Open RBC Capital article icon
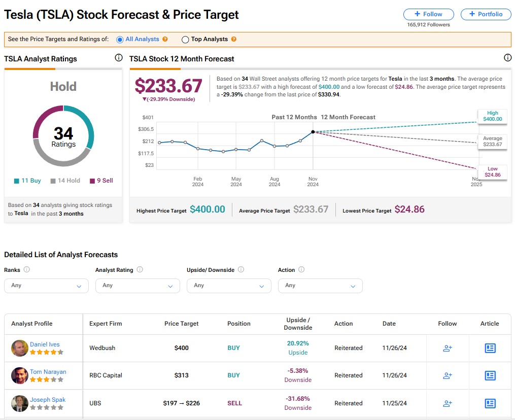Image resolution: width=515 pixels, height=420 pixels. tap(490, 376)
